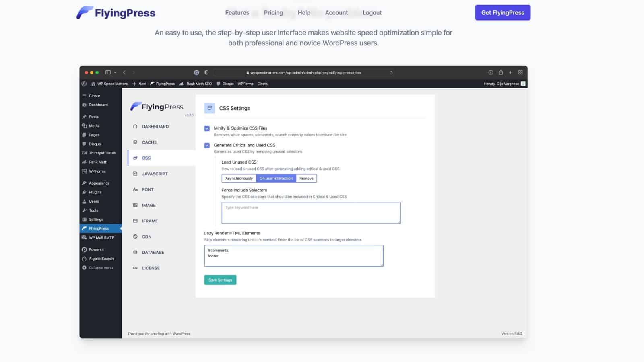Viewport: 644px width, 362px height.
Task: Choose Asynchronously for Load Unused CSS
Action: click(x=239, y=178)
